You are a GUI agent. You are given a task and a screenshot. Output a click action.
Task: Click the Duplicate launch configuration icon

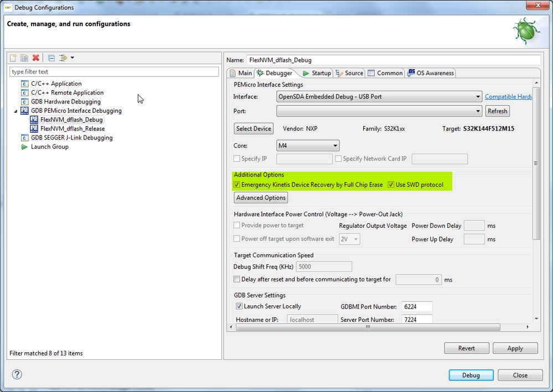point(24,58)
